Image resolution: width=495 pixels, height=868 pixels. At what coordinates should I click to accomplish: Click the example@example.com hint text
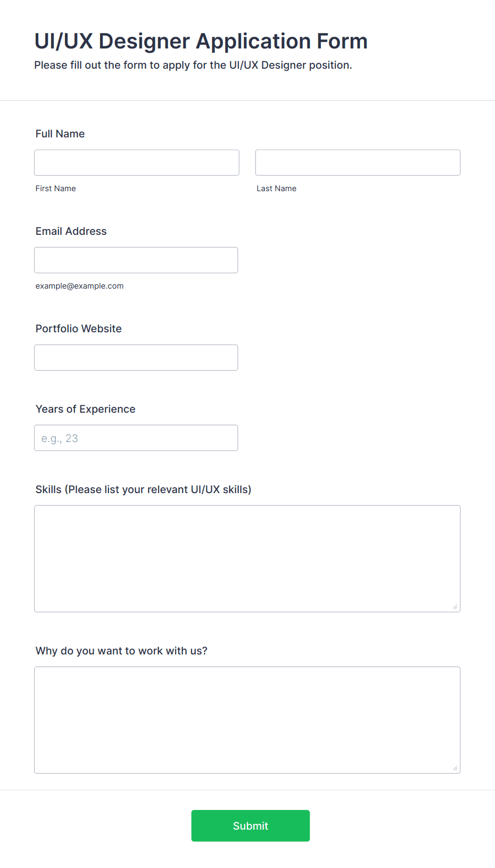pyautogui.click(x=80, y=286)
